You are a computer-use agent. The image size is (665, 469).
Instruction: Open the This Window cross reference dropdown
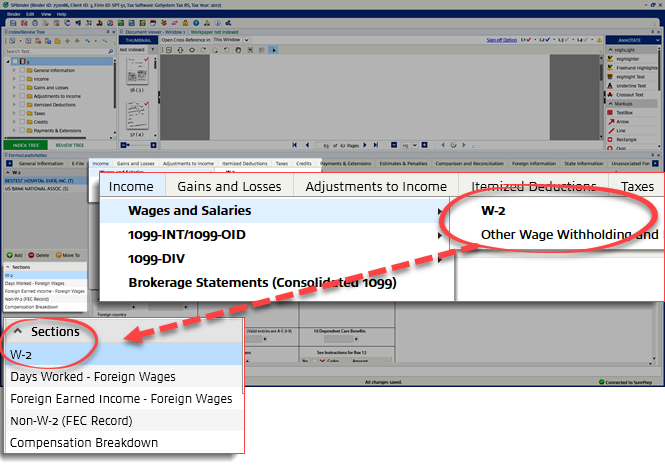pos(246,40)
